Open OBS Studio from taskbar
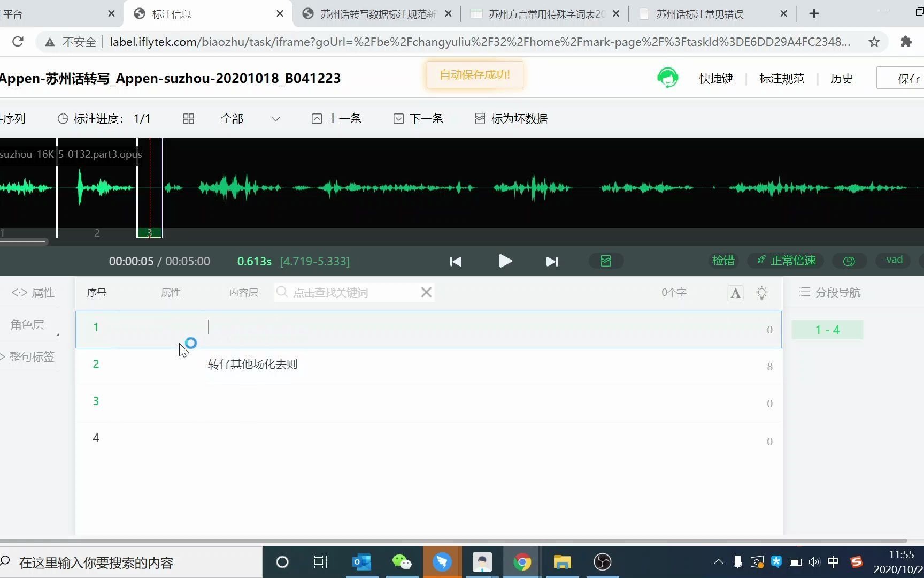Image resolution: width=924 pixels, height=578 pixels. 602,562
